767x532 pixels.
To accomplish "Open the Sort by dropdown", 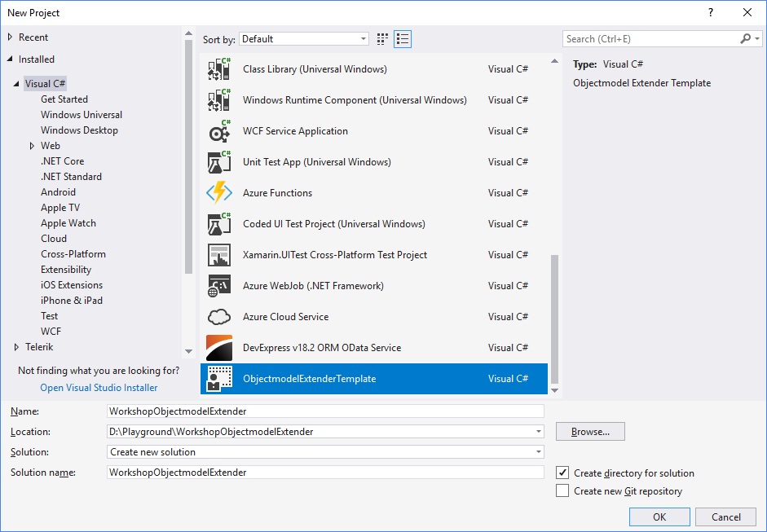I will (x=304, y=39).
